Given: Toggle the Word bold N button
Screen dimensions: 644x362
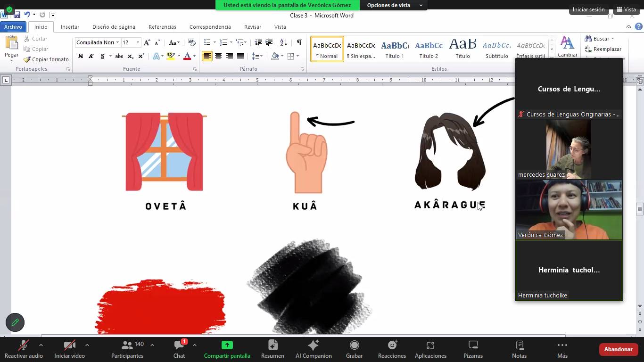Looking at the screenshot, I should [81, 56].
